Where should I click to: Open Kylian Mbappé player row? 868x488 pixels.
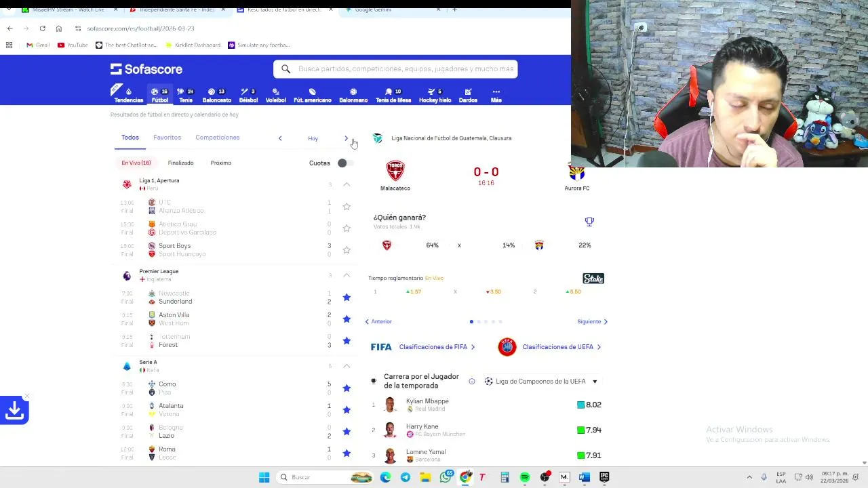pyautogui.click(x=487, y=405)
